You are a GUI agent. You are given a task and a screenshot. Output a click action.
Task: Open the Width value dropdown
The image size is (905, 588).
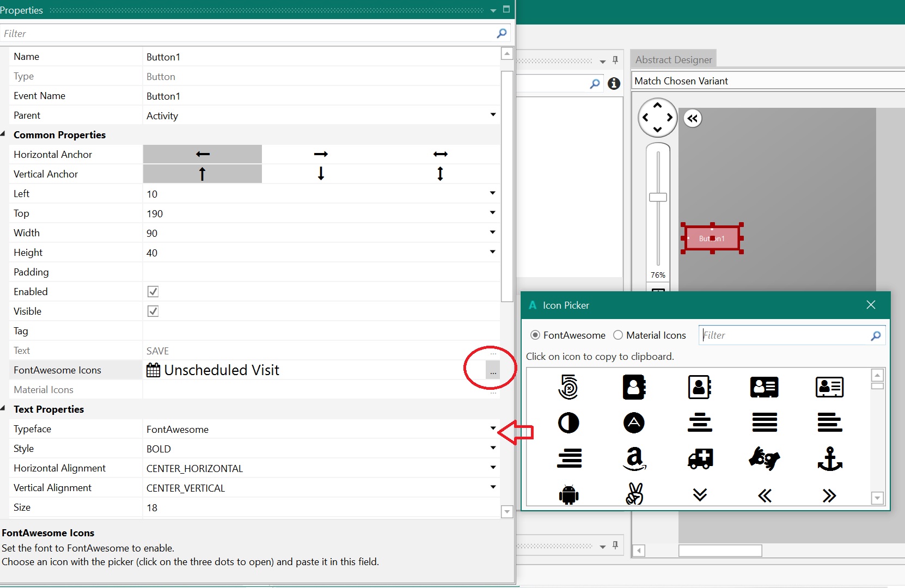click(x=493, y=232)
